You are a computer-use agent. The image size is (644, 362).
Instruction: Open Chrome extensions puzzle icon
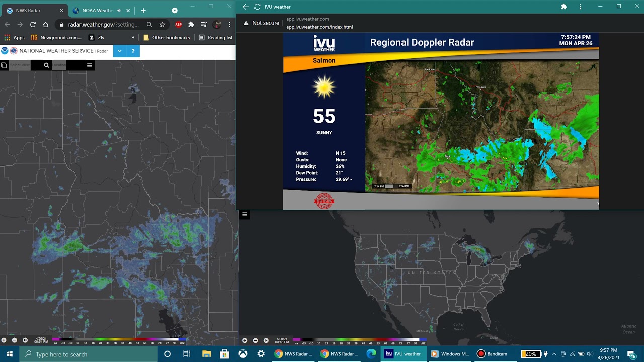(x=191, y=24)
